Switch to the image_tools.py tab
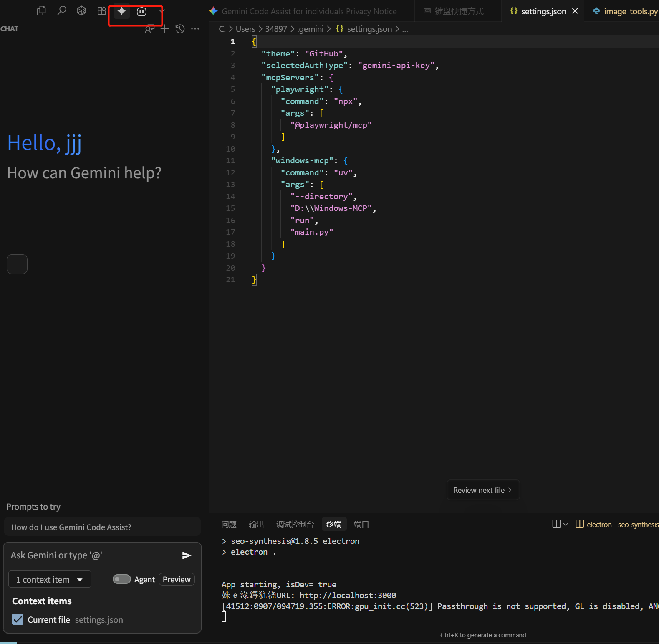This screenshot has height=644, width=659. click(625, 11)
